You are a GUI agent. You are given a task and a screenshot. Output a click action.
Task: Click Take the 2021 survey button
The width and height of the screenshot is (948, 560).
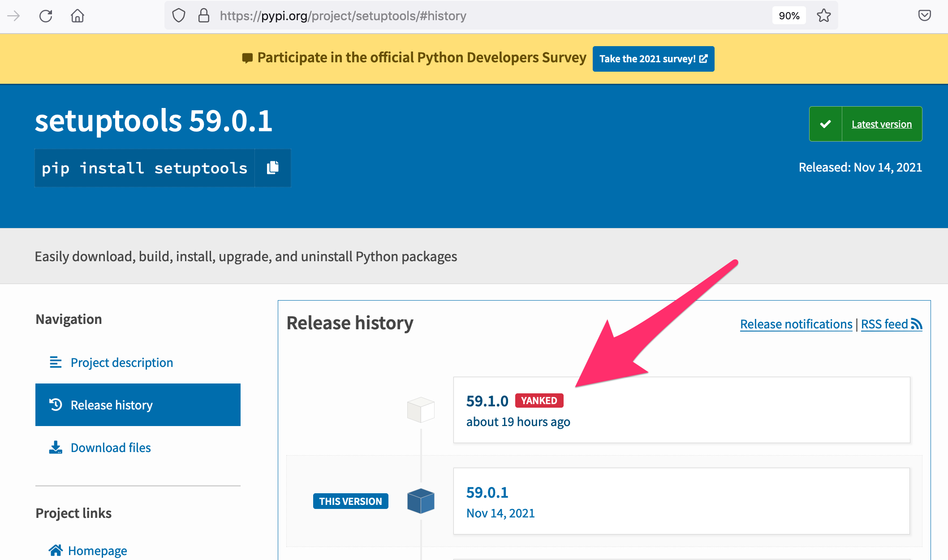click(x=653, y=58)
